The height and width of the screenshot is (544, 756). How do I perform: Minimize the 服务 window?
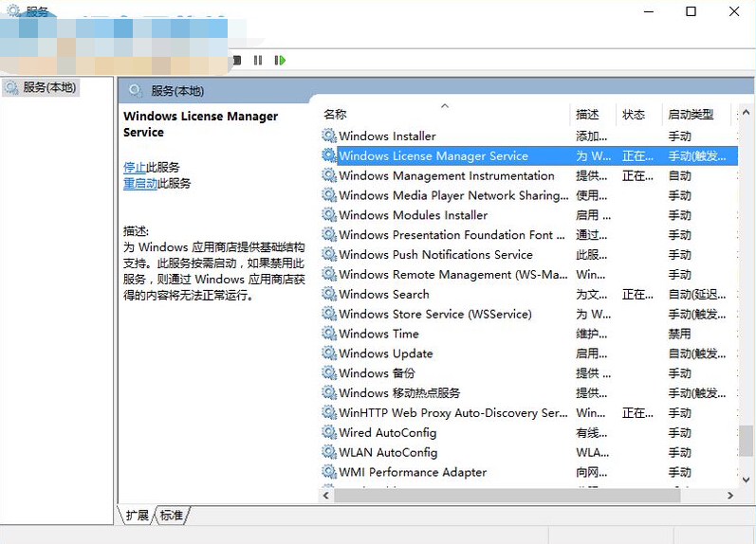click(x=649, y=11)
